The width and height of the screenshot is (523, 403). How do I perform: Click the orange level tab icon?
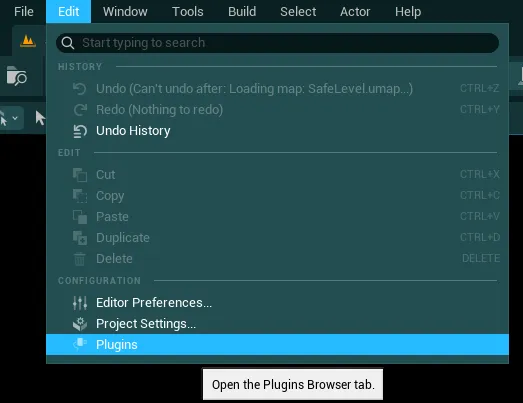click(x=28, y=41)
